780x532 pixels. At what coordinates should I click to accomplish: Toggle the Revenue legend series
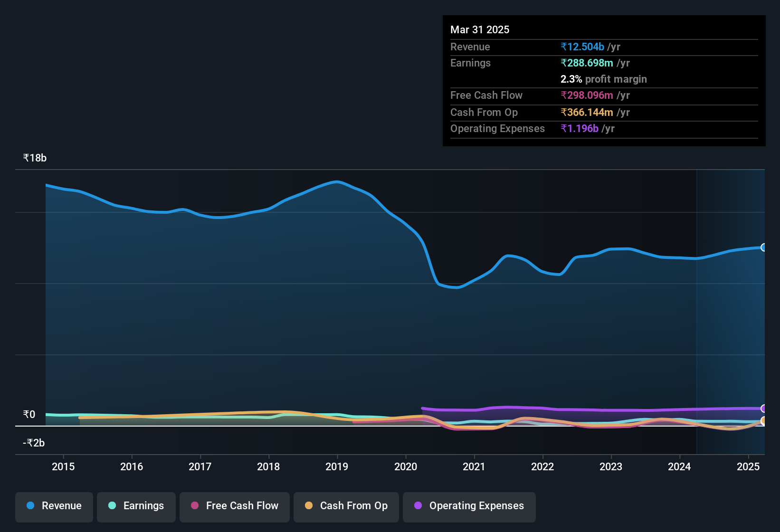pyautogui.click(x=54, y=507)
